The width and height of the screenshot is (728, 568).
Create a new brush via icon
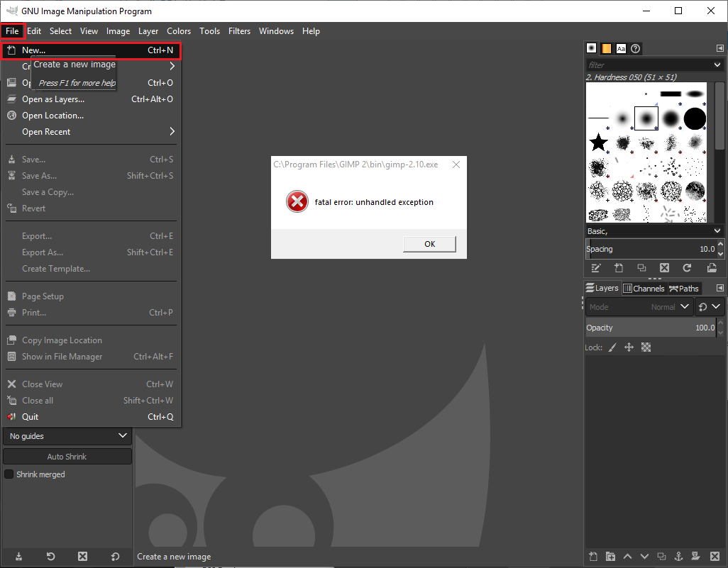pos(619,268)
